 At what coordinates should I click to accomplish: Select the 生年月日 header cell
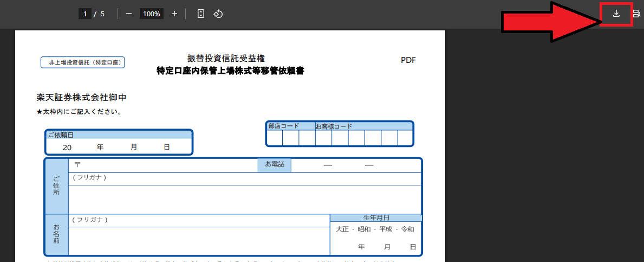(376, 218)
